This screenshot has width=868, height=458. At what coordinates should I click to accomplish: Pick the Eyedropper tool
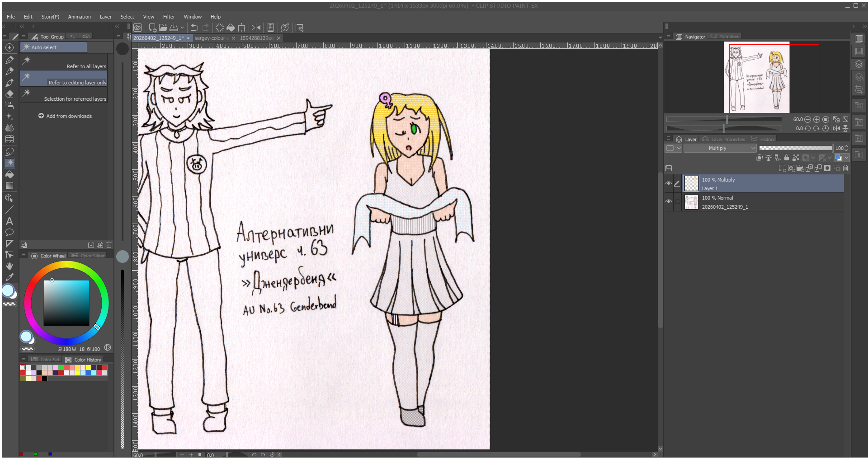[x=9, y=277]
